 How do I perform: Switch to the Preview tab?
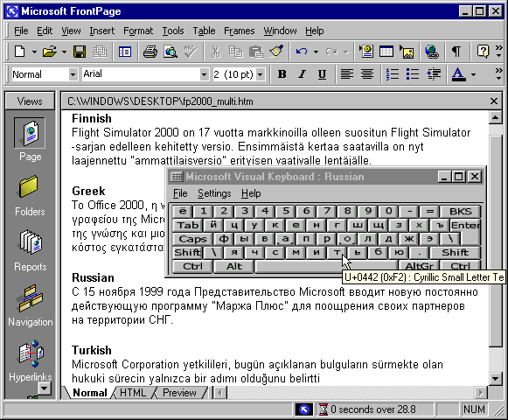(x=179, y=392)
